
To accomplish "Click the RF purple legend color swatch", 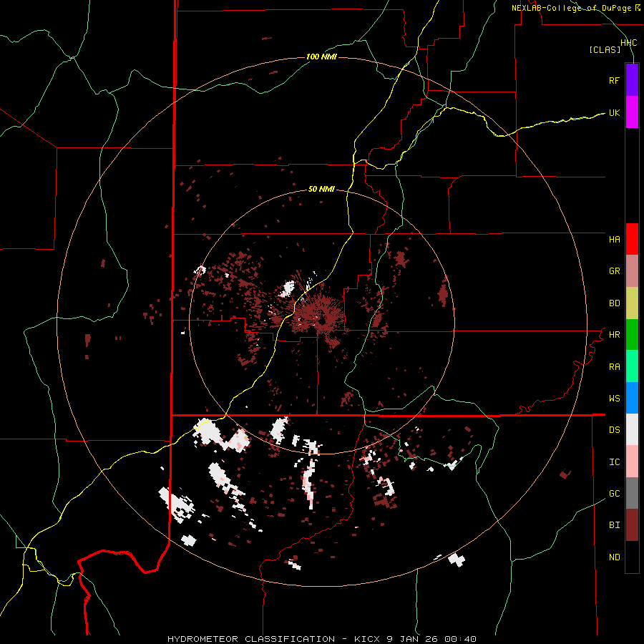I will 632,80.
